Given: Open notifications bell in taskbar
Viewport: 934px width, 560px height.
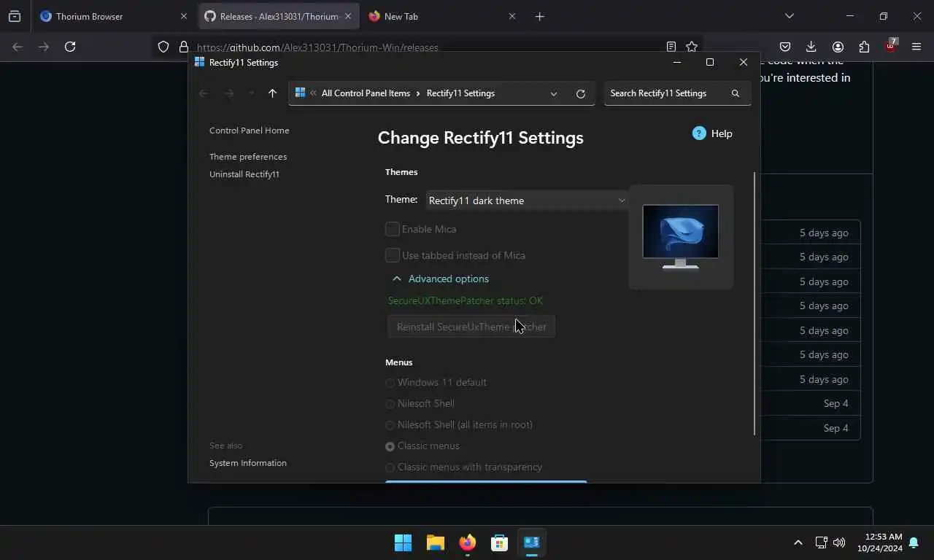Looking at the screenshot, I should click(914, 543).
